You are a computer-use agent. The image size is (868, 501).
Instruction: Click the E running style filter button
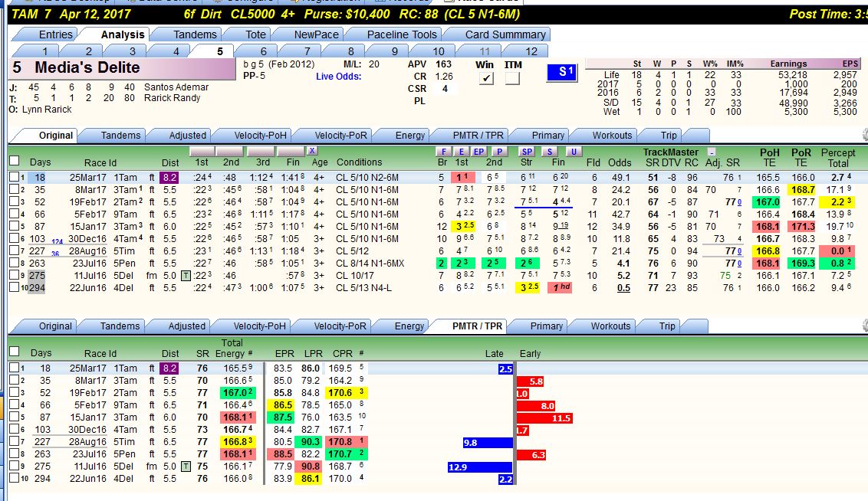point(461,152)
